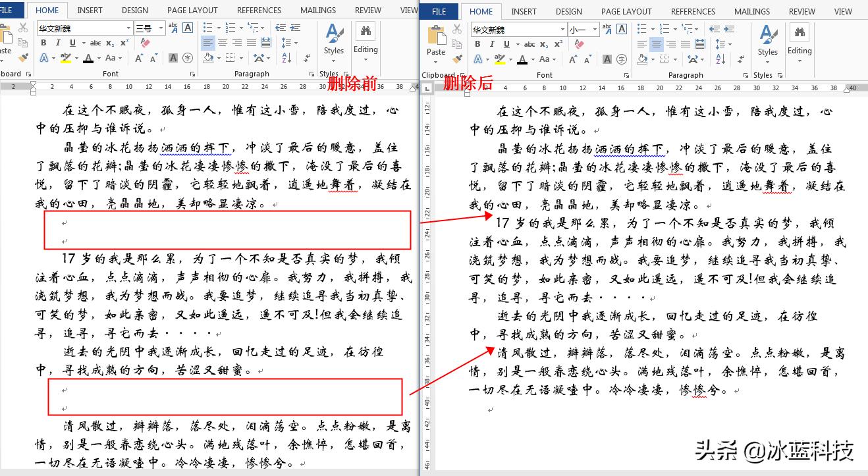Toggle Subscript formatting

coord(109,43)
